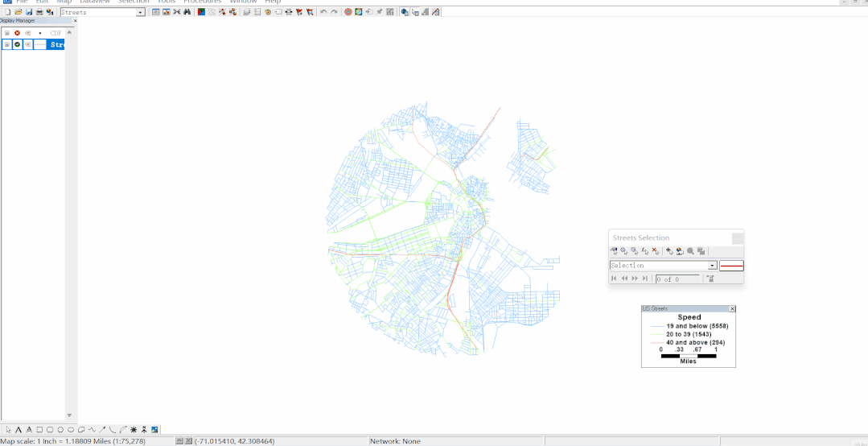The width and height of the screenshot is (868, 446).
Task: Select by circle in Streets Selection
Action: pyautogui.click(x=624, y=251)
